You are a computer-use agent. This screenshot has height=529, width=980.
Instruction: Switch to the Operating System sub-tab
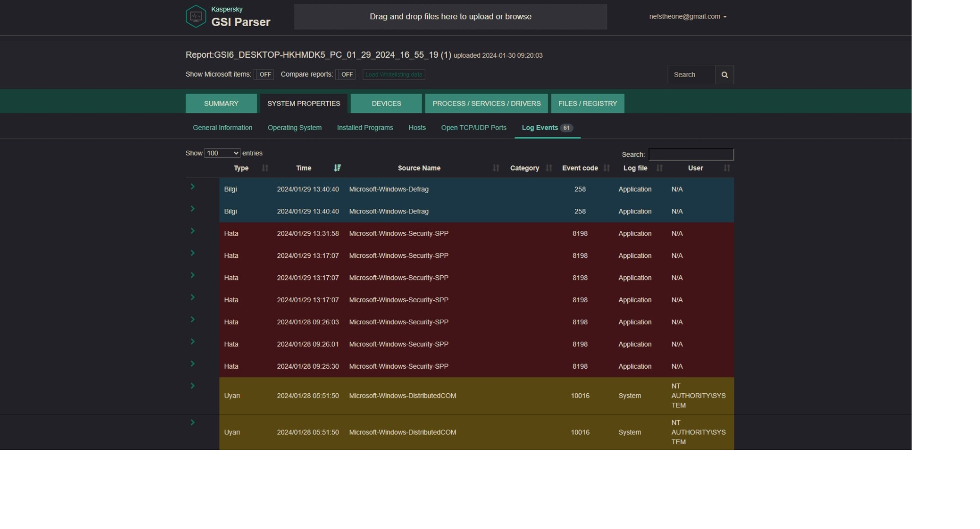(295, 128)
